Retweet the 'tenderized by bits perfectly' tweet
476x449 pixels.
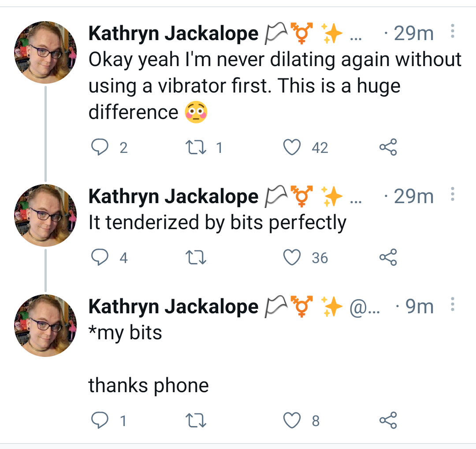pyautogui.click(x=196, y=257)
